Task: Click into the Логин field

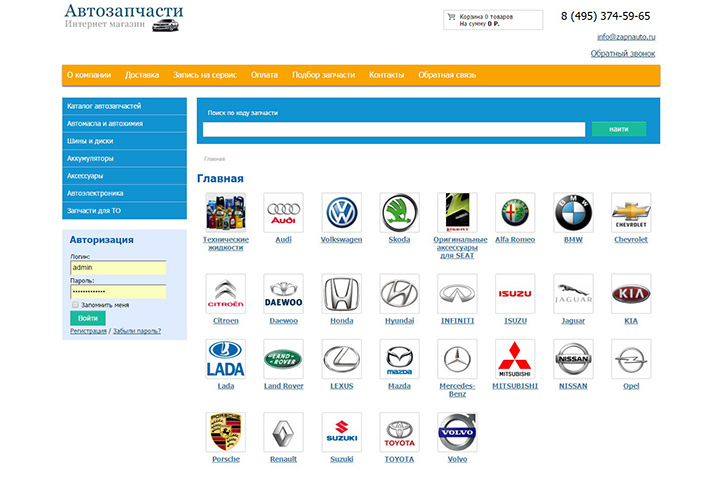Action: pos(118,268)
